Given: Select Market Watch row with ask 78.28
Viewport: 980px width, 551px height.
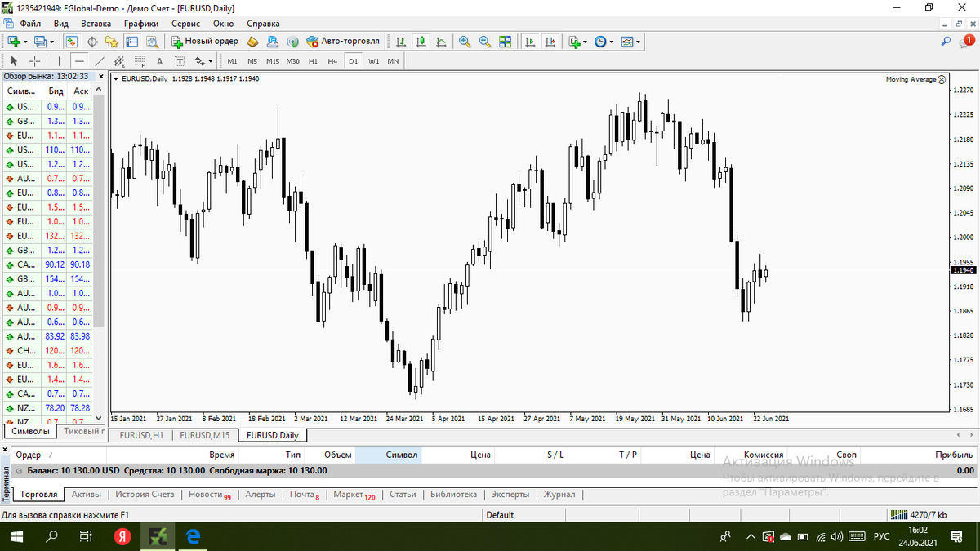Looking at the screenshot, I should click(x=48, y=407).
